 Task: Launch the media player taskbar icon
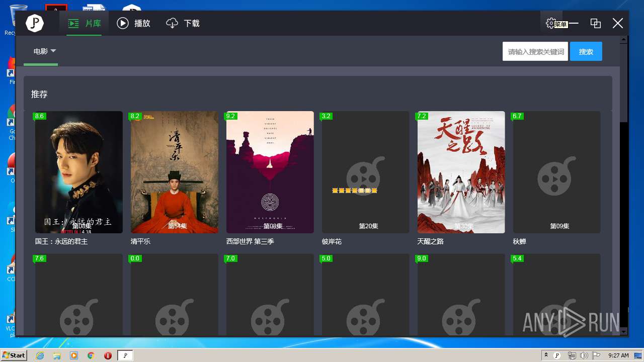74,355
